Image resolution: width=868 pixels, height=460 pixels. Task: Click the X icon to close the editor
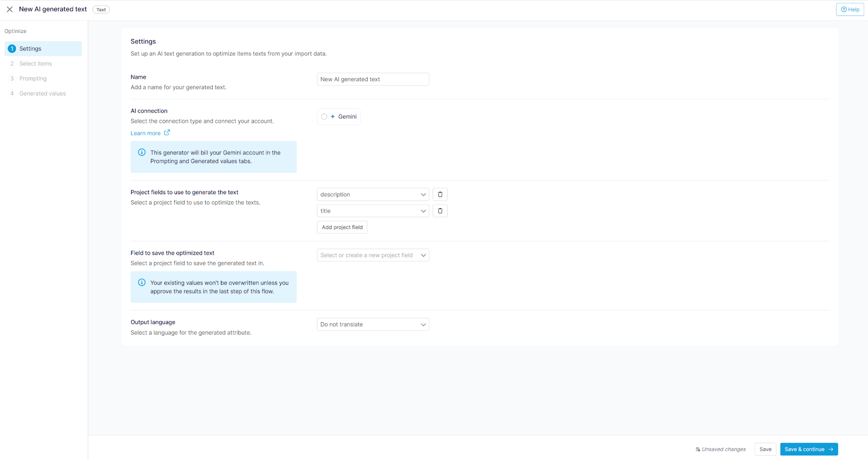10,9
